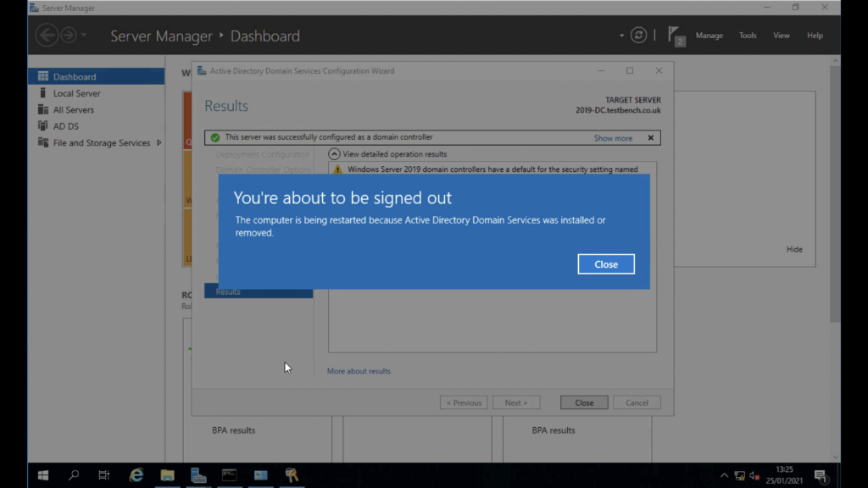Screen dimensions: 868x488
Task: Close the sign-out notification dialog
Action: tap(605, 264)
